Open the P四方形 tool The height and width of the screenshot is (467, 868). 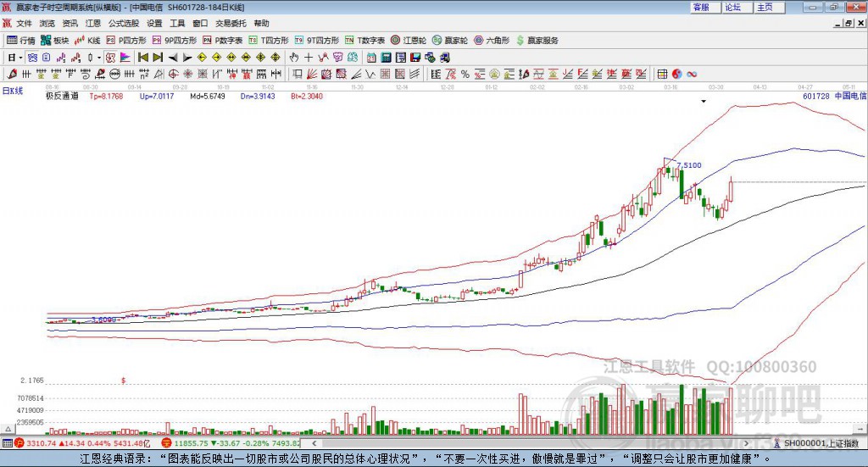[x=126, y=41]
